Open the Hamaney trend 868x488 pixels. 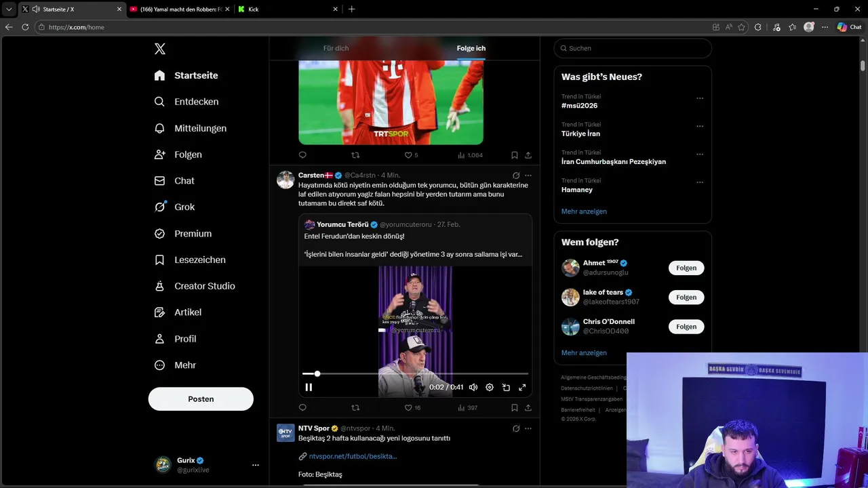576,190
